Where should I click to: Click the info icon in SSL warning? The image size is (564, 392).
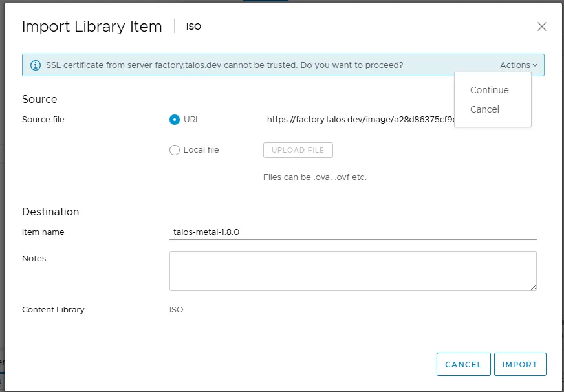click(x=36, y=65)
